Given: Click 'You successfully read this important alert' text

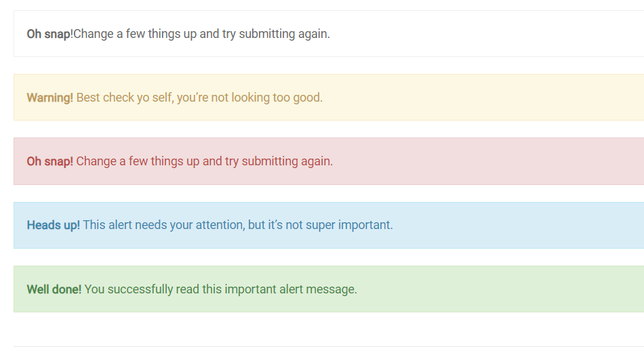Looking at the screenshot, I should 195,289.
